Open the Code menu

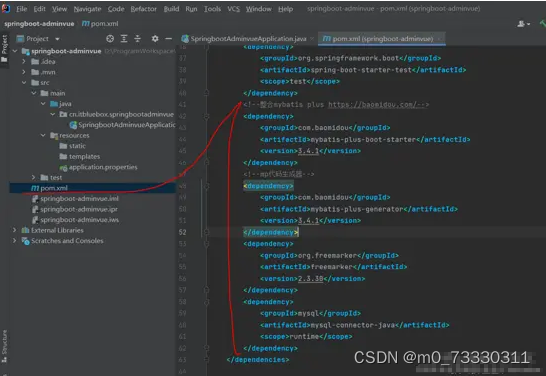coord(116,9)
